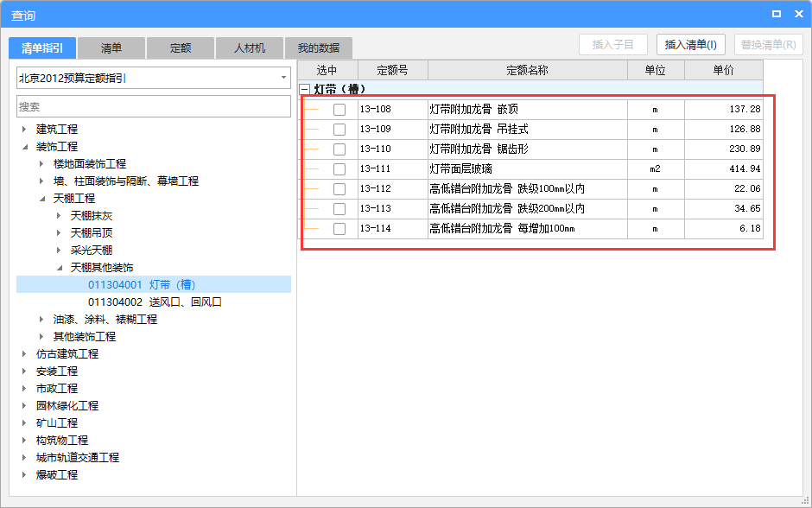Check the box for quota 13-111
The image size is (812, 508).
pyautogui.click(x=339, y=168)
